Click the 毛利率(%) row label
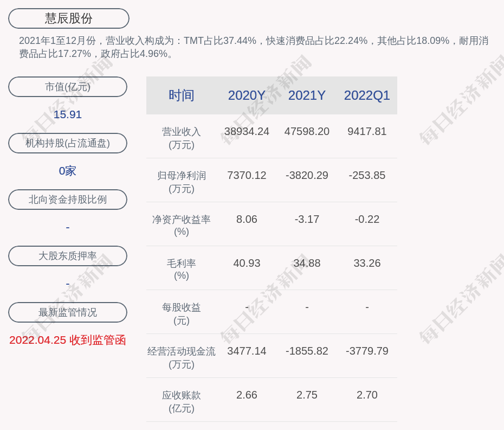This screenshot has width=504, height=430. (x=182, y=269)
